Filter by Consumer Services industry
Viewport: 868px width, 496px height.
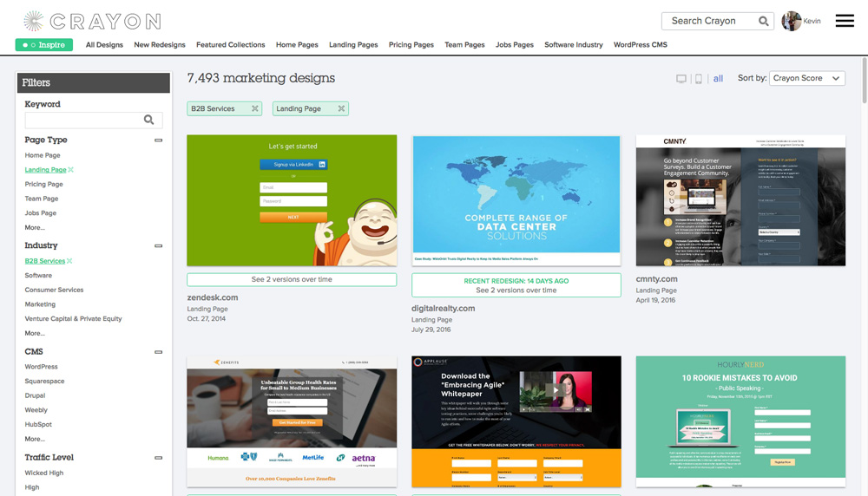pyautogui.click(x=54, y=290)
